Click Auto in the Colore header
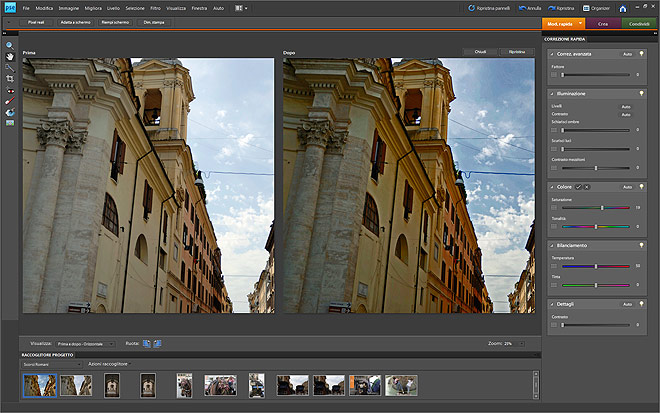The height and width of the screenshot is (413, 660). (x=627, y=187)
